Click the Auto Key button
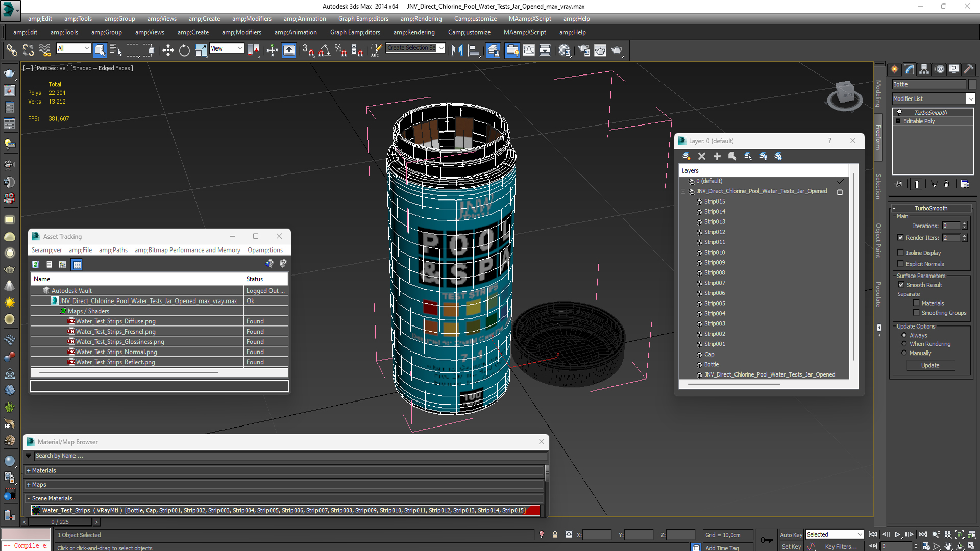This screenshot has height=551, width=980. 791,535
